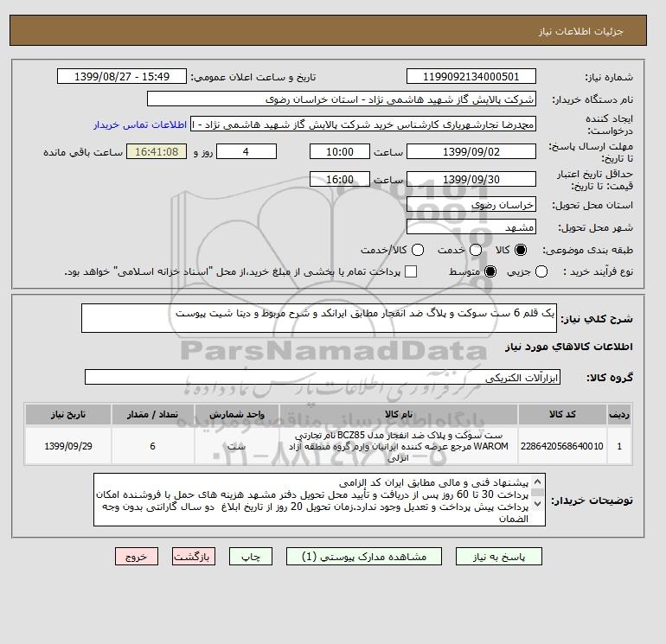
Task: Select the خدمت radio button
Action: pyautogui.click(x=476, y=250)
